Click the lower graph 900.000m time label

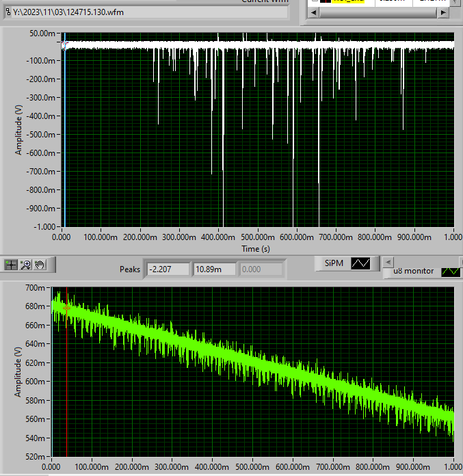[x=413, y=467]
